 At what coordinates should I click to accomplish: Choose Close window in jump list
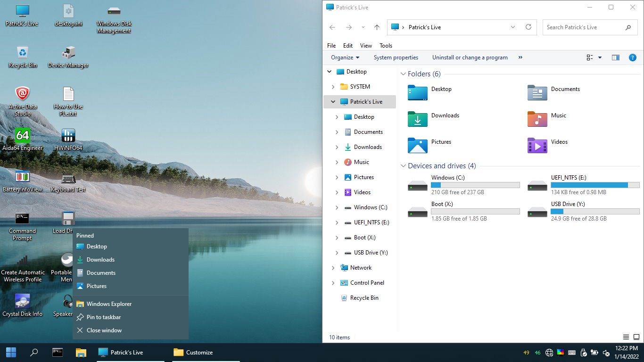[131, 330]
